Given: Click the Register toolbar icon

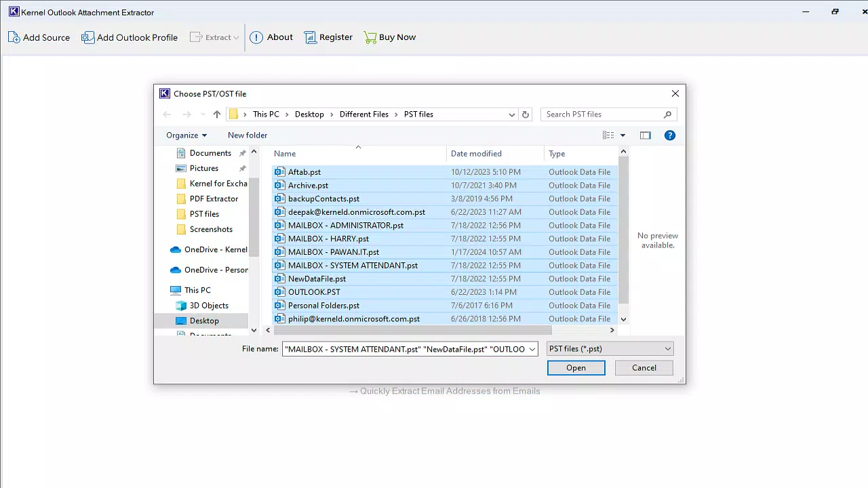Looking at the screenshot, I should [x=311, y=37].
